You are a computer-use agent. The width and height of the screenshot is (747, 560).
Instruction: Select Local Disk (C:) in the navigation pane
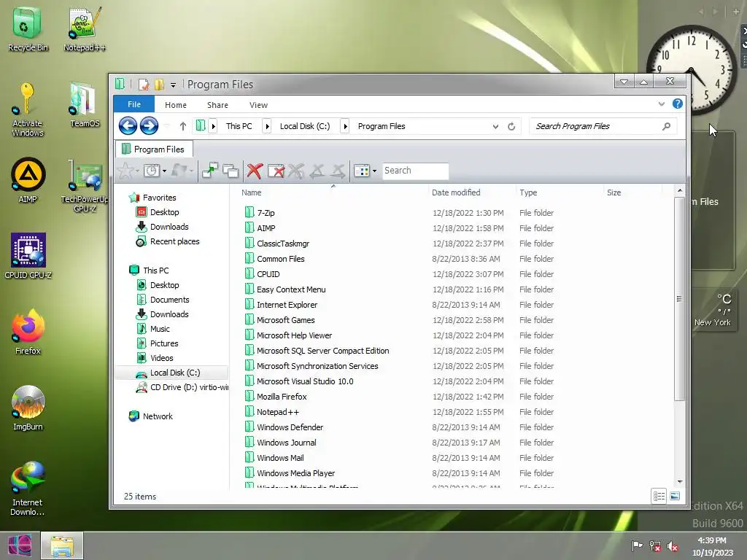(x=171, y=373)
